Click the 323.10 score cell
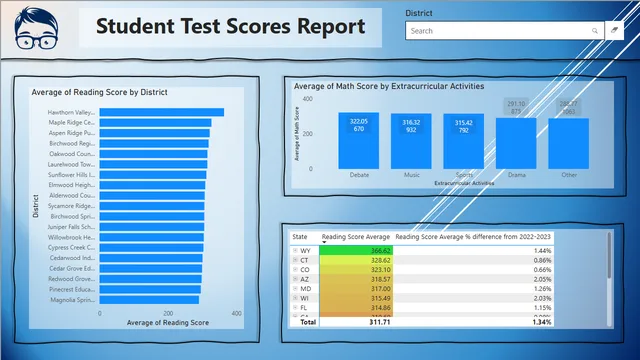This screenshot has width=640, height=360. pos(356,269)
